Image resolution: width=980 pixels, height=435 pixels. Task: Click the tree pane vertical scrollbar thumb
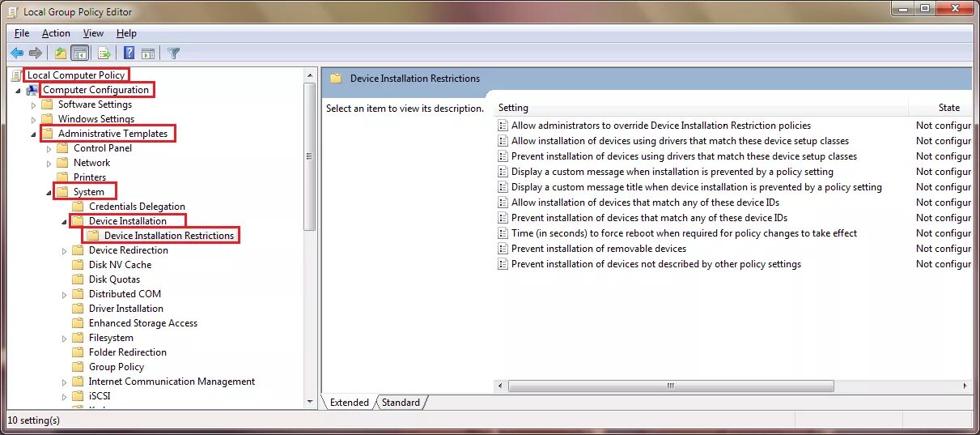pos(311,156)
